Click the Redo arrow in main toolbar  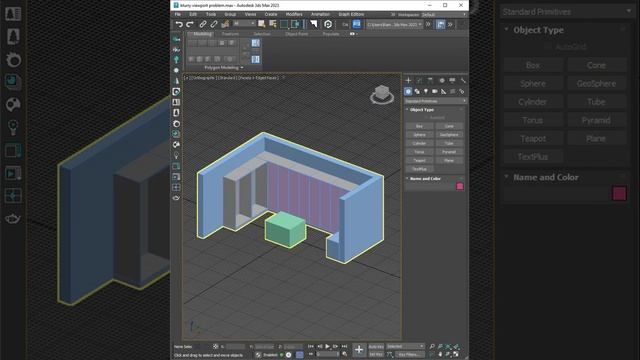(190, 24)
